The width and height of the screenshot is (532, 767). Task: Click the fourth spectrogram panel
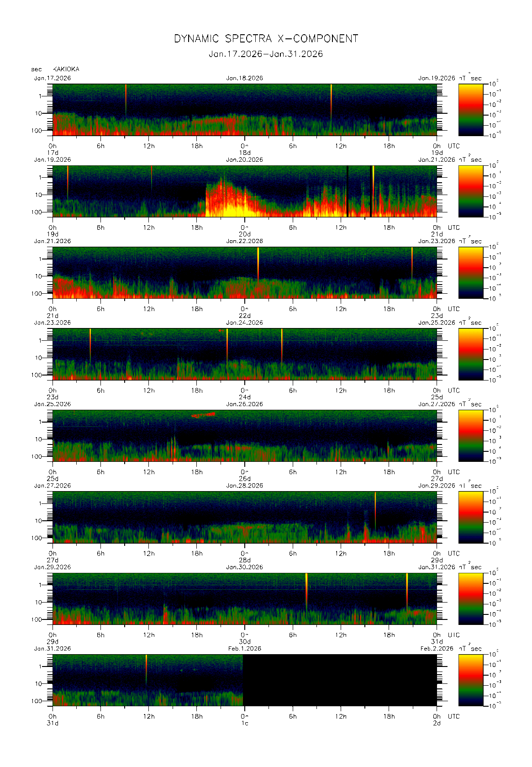point(244,354)
